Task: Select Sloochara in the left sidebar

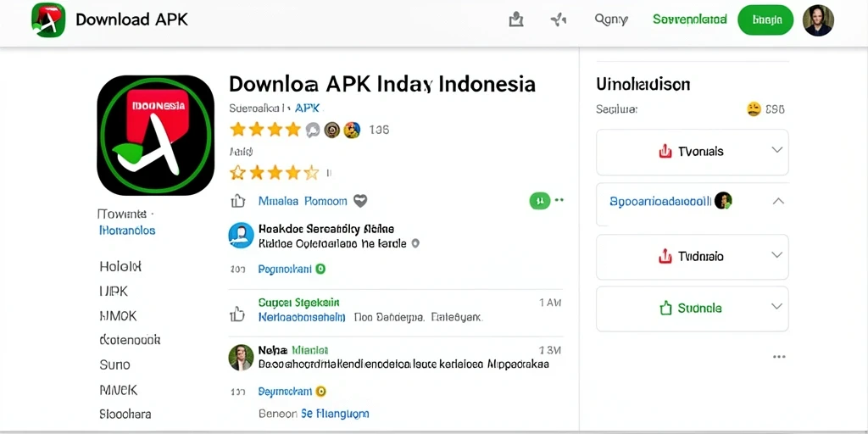Action: pos(125,414)
